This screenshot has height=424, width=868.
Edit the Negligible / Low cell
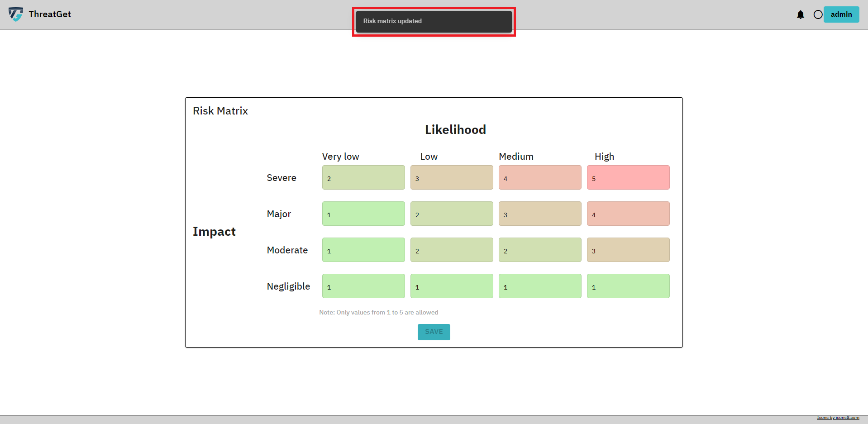(x=452, y=286)
